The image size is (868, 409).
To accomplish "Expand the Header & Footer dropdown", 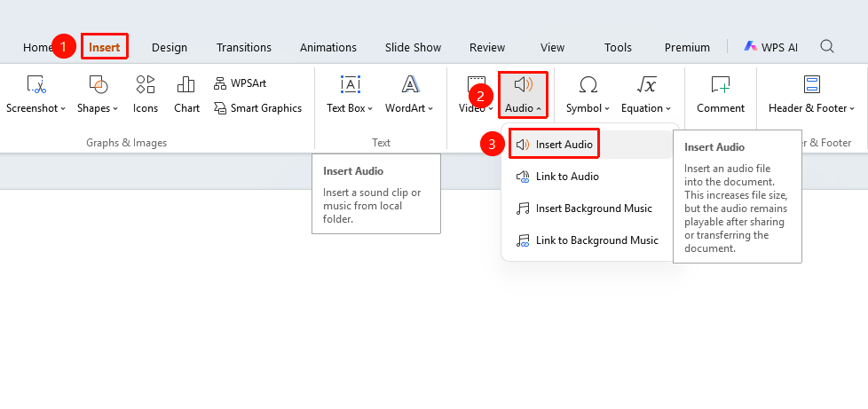I will click(853, 109).
